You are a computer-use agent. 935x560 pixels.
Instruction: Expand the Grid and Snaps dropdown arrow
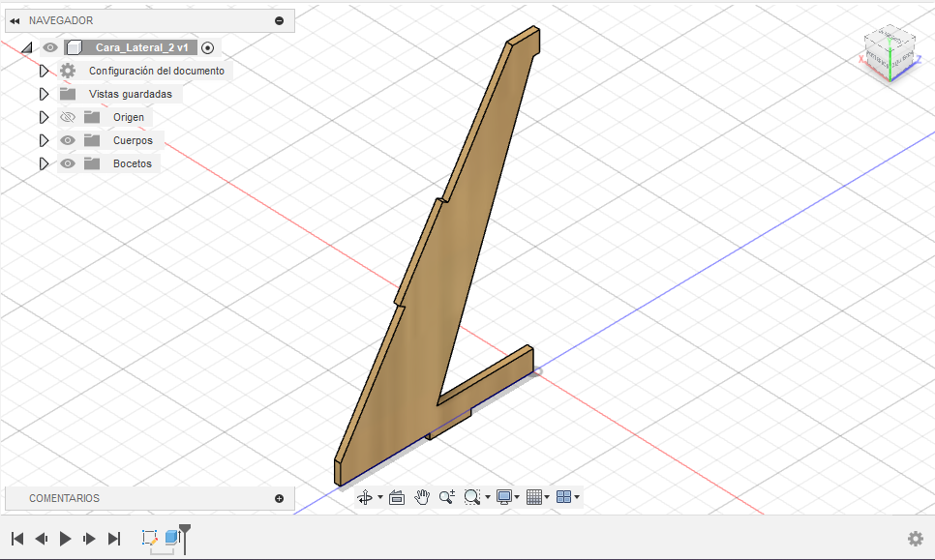[x=547, y=497]
